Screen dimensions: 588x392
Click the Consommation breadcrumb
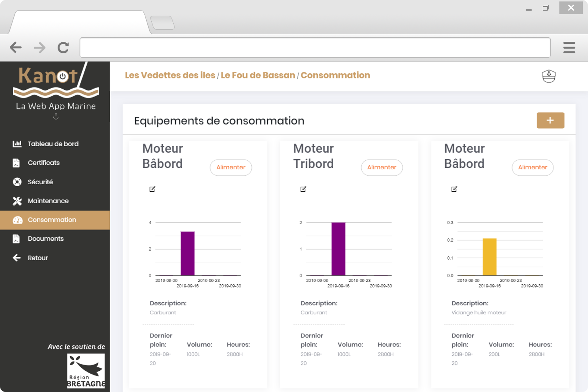pos(335,75)
